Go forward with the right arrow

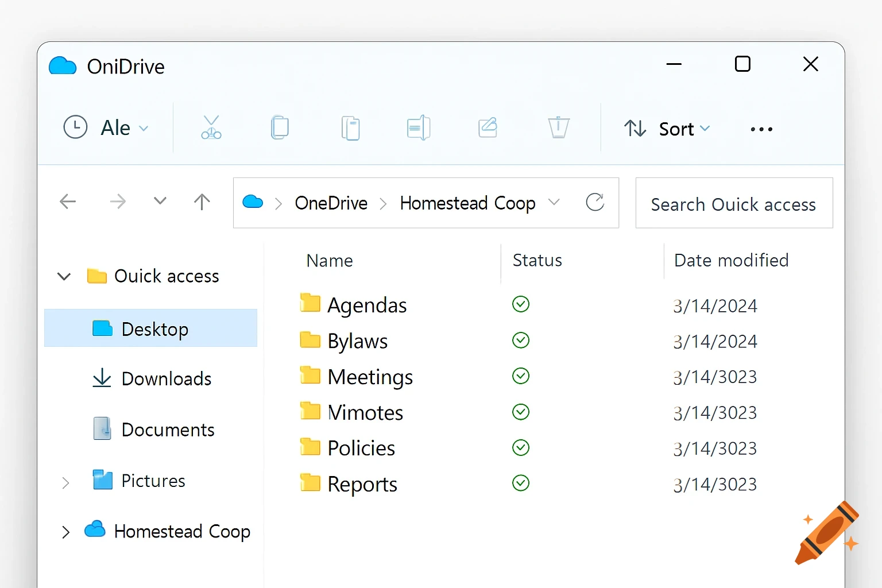coord(117,202)
